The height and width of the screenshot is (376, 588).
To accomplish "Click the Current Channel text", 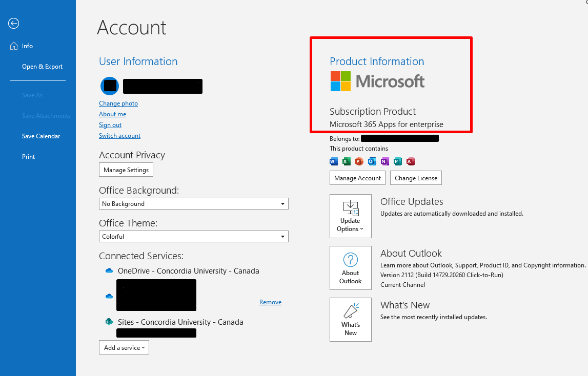I will (x=403, y=284).
